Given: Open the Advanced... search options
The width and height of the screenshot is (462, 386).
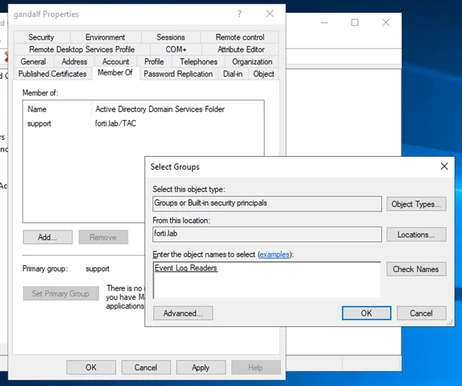Looking at the screenshot, I should [183, 313].
